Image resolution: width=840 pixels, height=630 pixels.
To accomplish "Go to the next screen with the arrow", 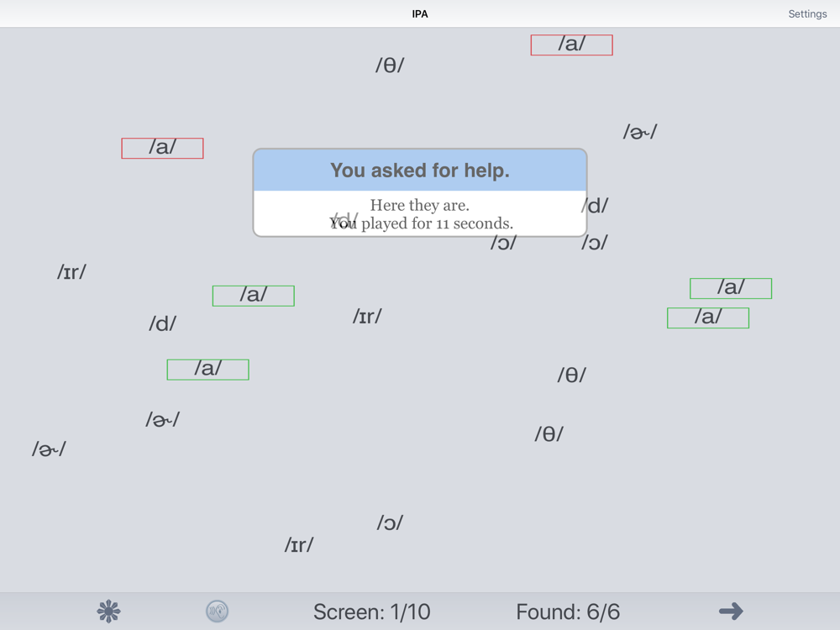I will 731,611.
